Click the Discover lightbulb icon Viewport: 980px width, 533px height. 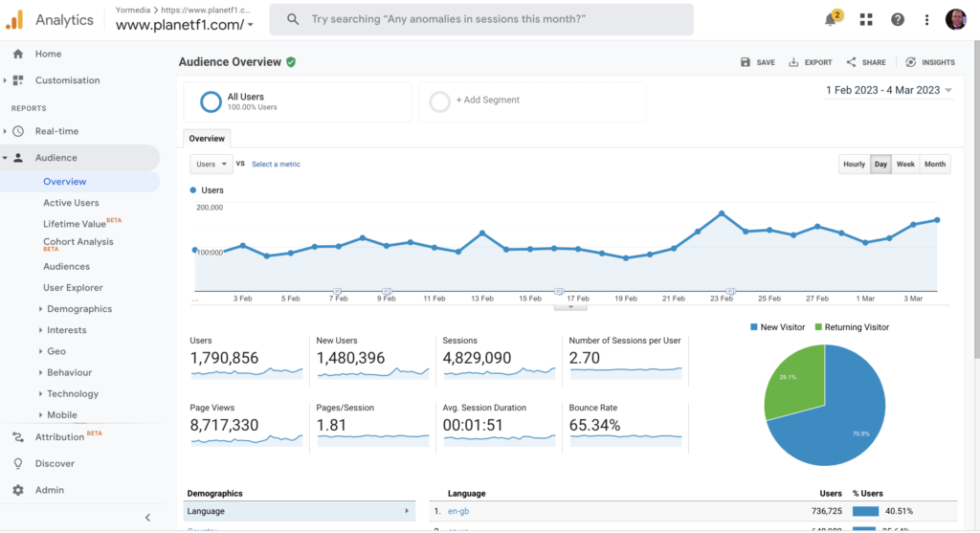click(18, 464)
